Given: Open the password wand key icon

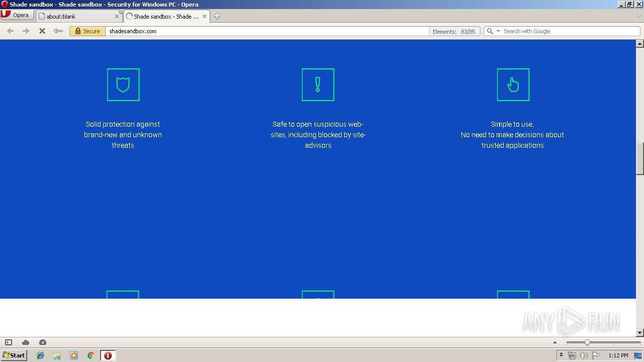Looking at the screenshot, I should pos(58,31).
